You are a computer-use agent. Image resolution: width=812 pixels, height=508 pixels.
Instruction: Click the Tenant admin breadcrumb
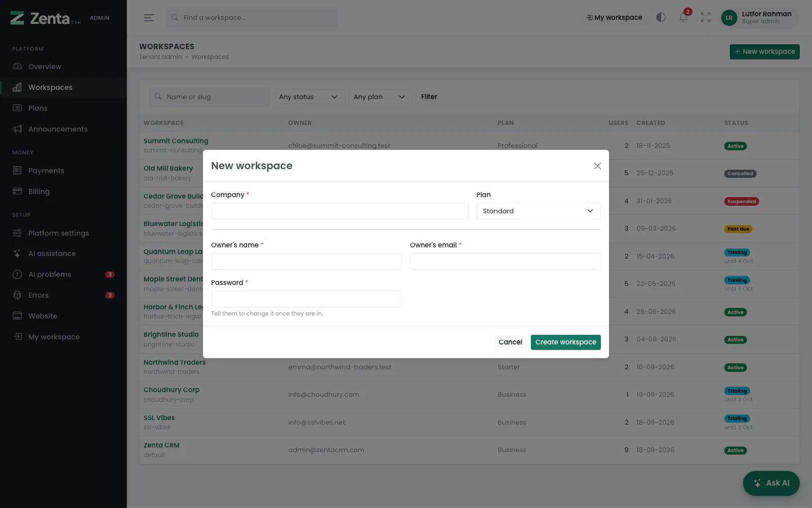pos(160,57)
